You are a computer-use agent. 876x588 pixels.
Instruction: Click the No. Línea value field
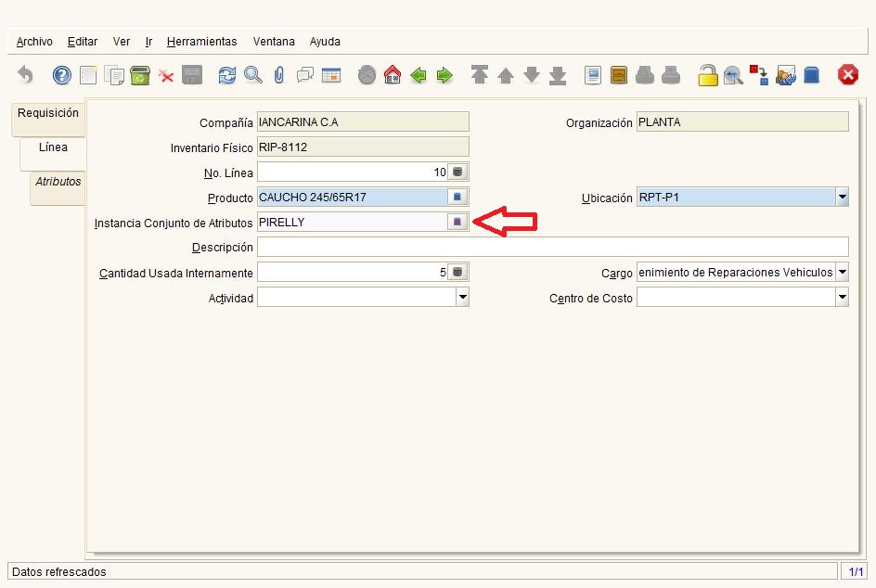pos(353,172)
